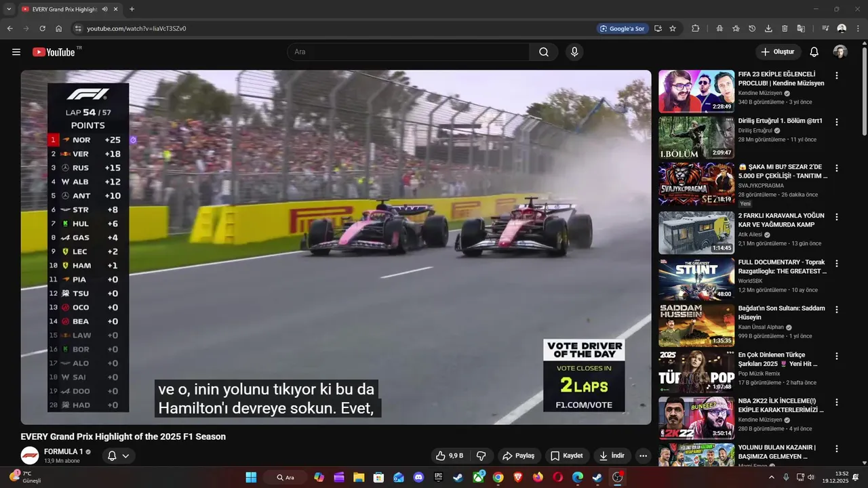
Task: Open YouTube account avatar menu
Action: [840, 52]
